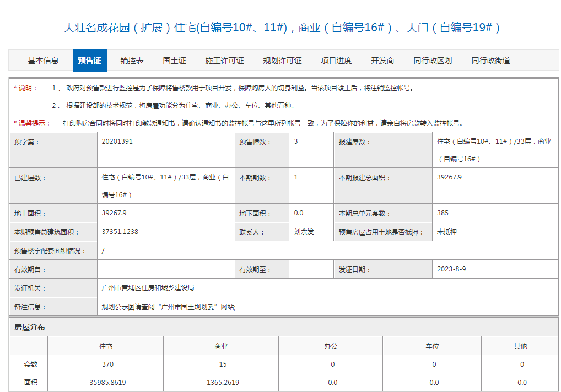Switch to the 基本信息 tab

tap(43, 61)
